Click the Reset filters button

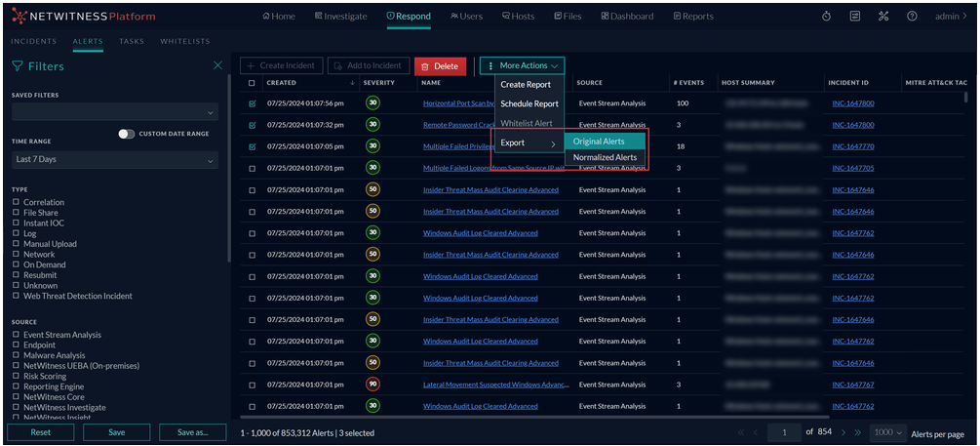(x=41, y=432)
